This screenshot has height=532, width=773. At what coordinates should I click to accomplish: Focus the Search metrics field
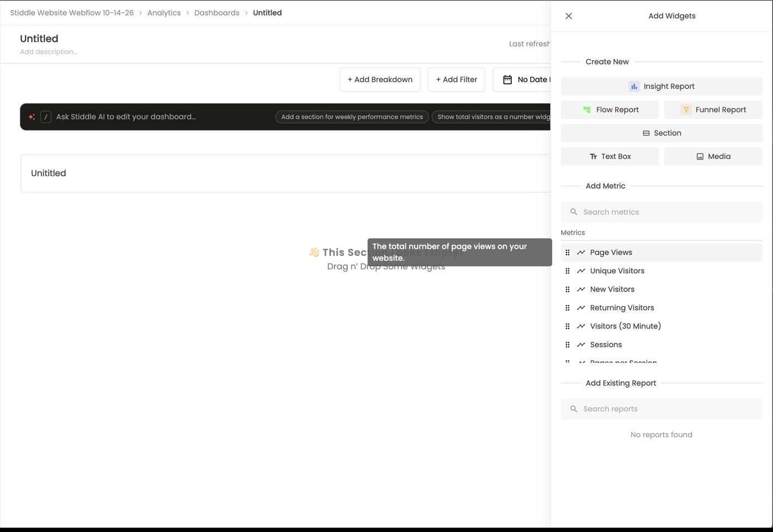[x=661, y=212]
